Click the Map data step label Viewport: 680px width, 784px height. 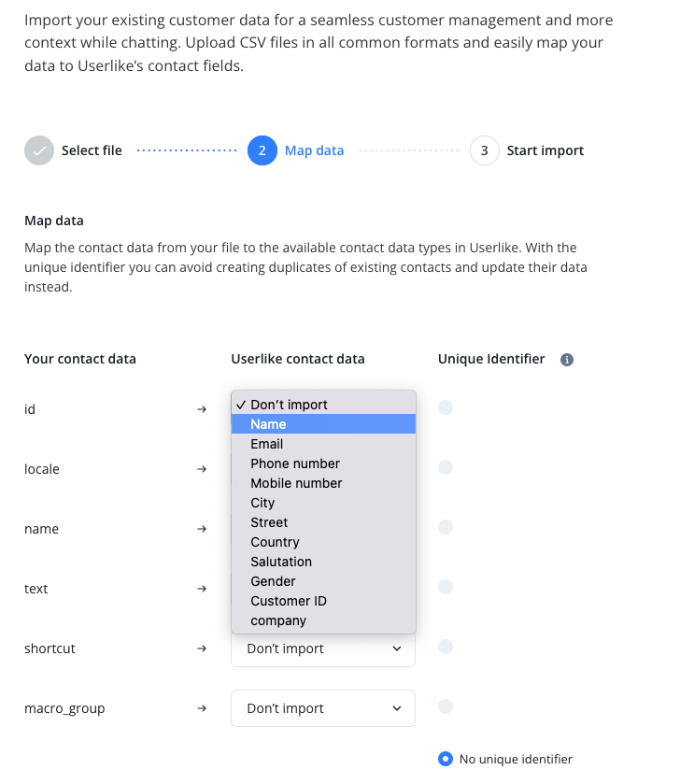(314, 150)
